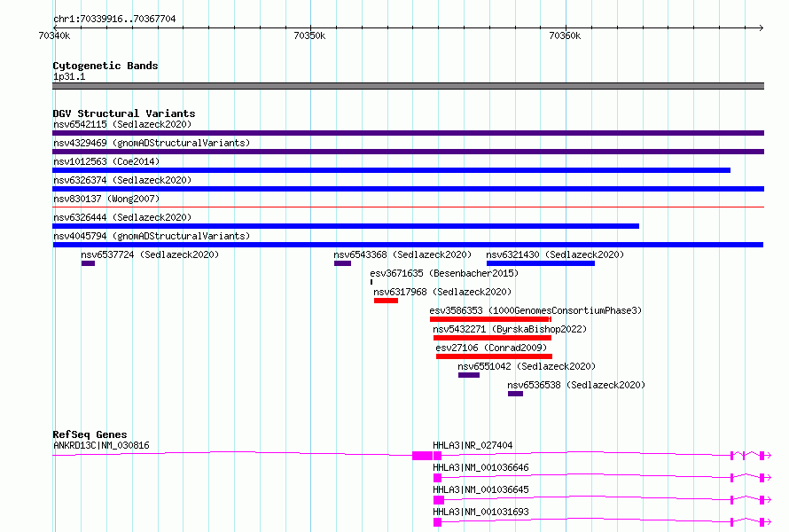Click the red nsv6317968 variant block
This screenshot has width=789, height=532.
pos(386,301)
